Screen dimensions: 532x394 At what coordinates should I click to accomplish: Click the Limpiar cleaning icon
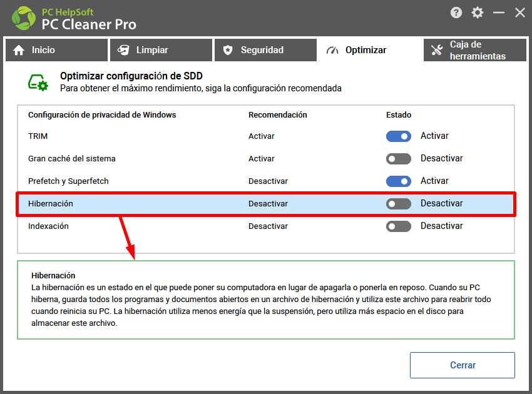[x=123, y=50]
